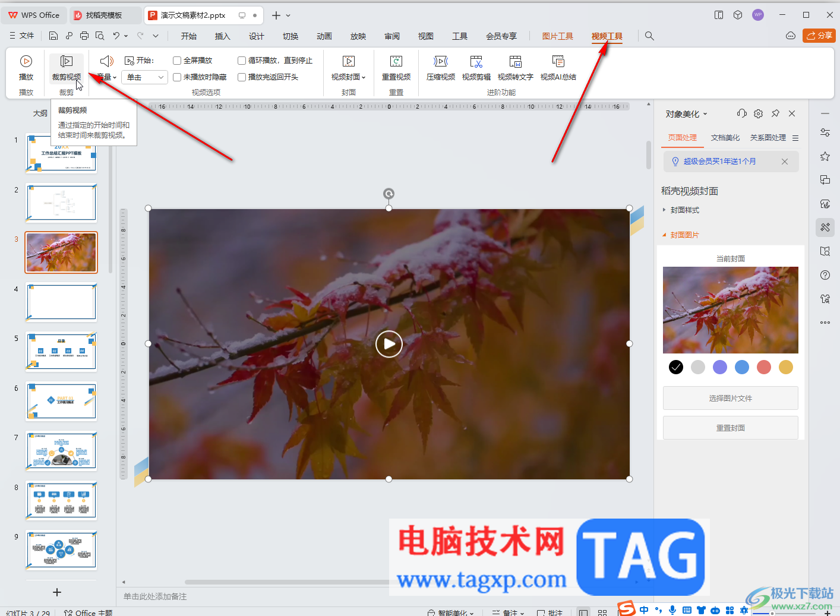
Task: Add a new slide with the plus button
Action: pos(57,592)
